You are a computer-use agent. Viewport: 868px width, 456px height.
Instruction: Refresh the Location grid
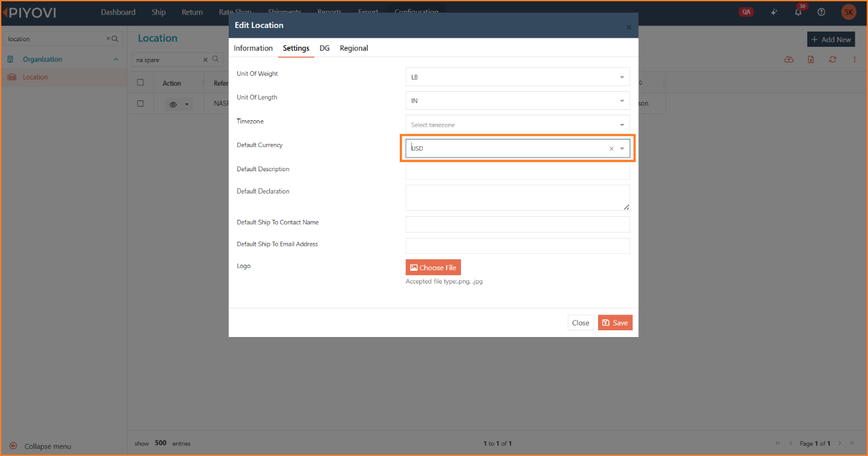click(833, 60)
